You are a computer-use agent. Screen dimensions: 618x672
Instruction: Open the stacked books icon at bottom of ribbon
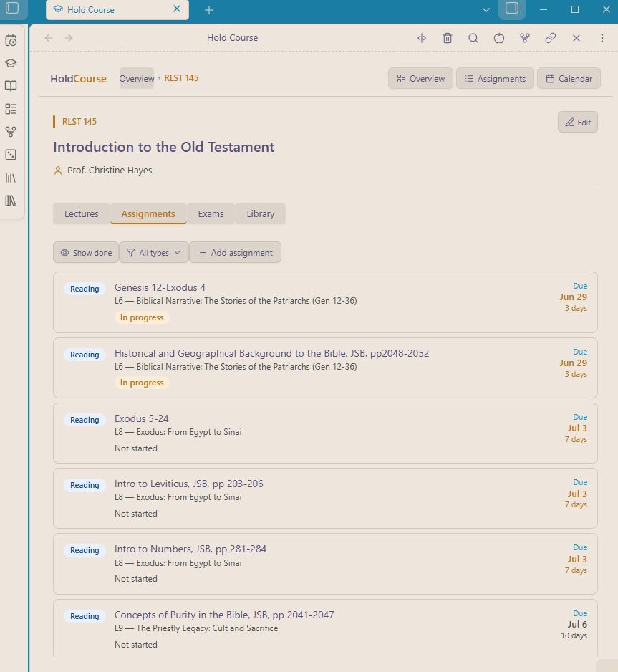[11, 201]
